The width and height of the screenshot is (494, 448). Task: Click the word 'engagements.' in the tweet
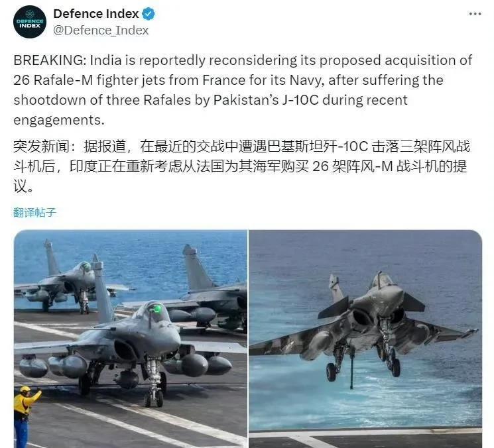coord(58,120)
